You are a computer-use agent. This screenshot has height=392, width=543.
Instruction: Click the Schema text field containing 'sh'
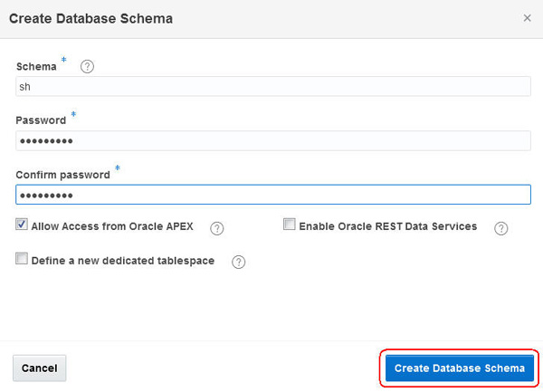[x=272, y=86]
